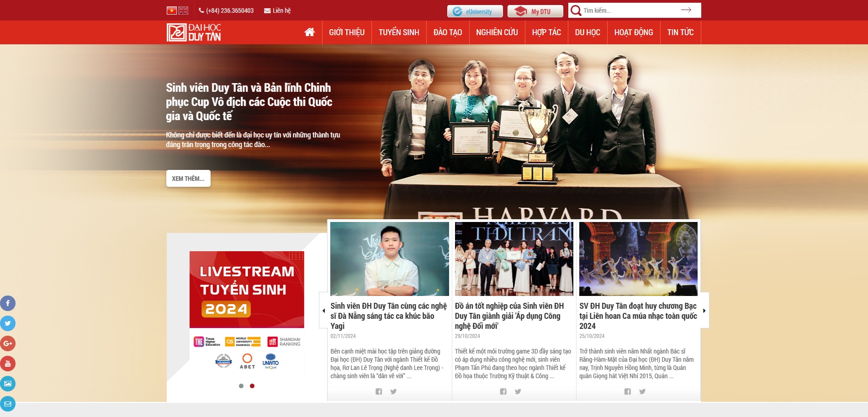Open the TIN TỨC menu
This screenshot has width=868, height=417.
[x=680, y=32]
